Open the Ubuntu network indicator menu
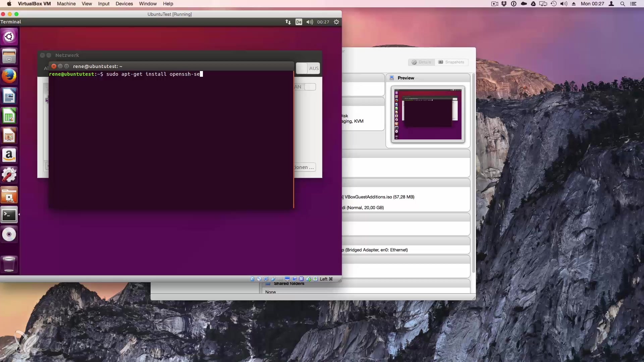644x362 pixels. coord(288,22)
